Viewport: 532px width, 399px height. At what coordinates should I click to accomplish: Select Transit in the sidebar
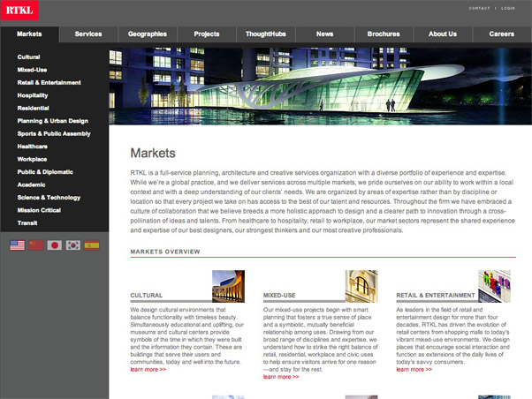click(27, 223)
